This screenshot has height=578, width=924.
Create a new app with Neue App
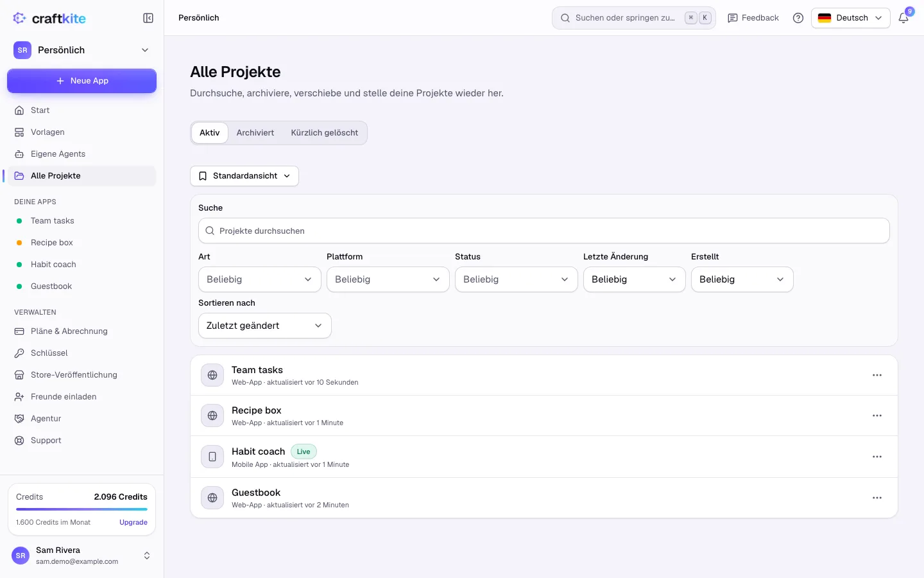pos(81,81)
